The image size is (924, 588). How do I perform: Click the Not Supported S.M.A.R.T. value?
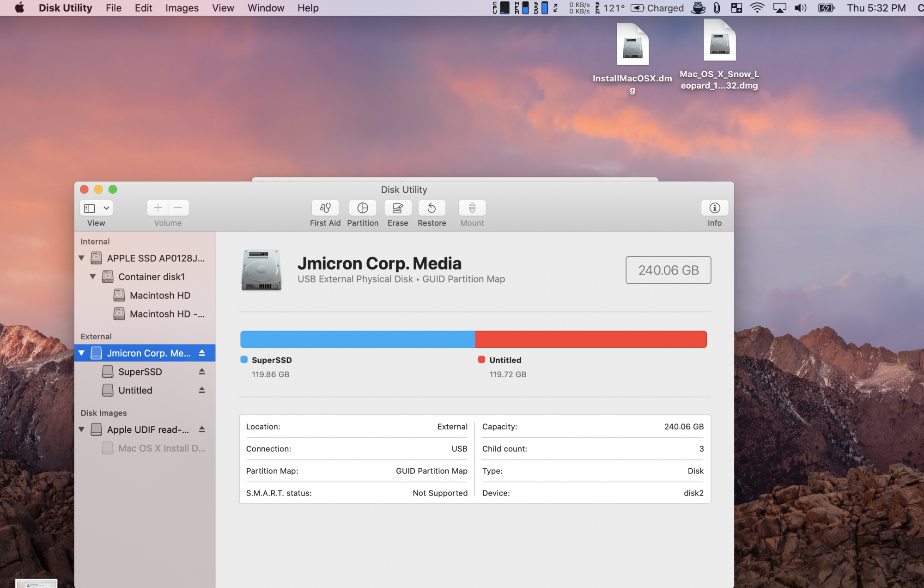440,493
